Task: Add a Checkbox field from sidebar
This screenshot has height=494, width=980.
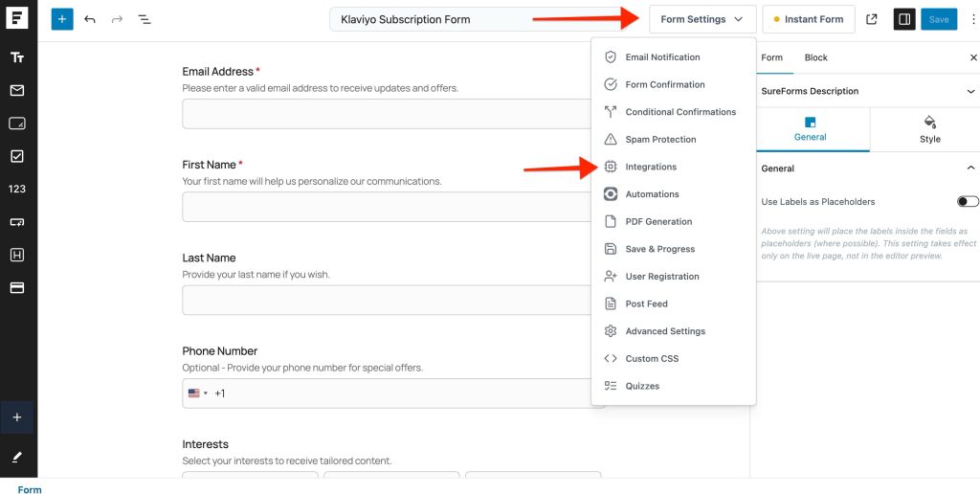Action: (17, 156)
